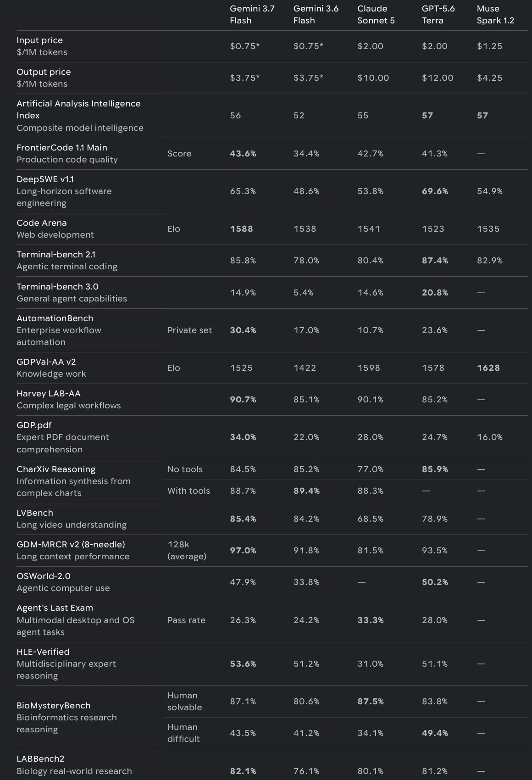Screen dimensions: 532x780
Task: Open the Harvey LAB-AA benchmark title
Action: [49, 394]
